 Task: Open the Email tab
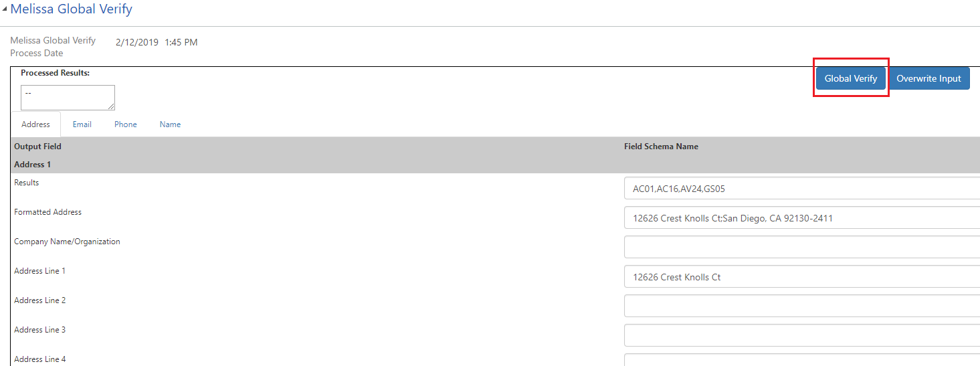[82, 124]
